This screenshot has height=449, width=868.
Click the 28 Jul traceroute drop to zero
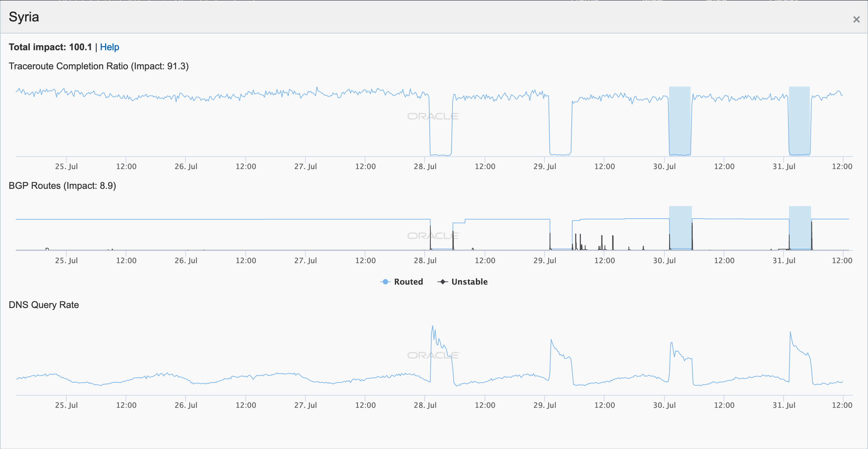440,155
